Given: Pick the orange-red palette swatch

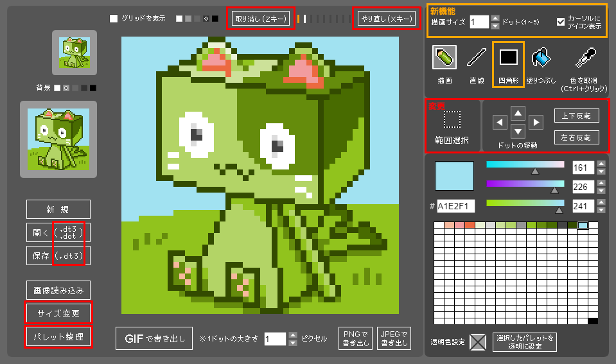Looking at the screenshot, I should coord(470,225).
